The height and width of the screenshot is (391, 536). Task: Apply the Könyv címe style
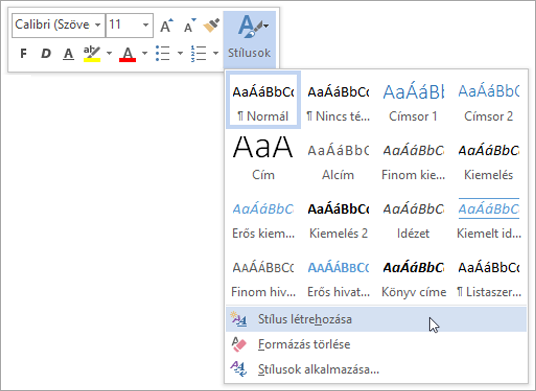point(413,275)
